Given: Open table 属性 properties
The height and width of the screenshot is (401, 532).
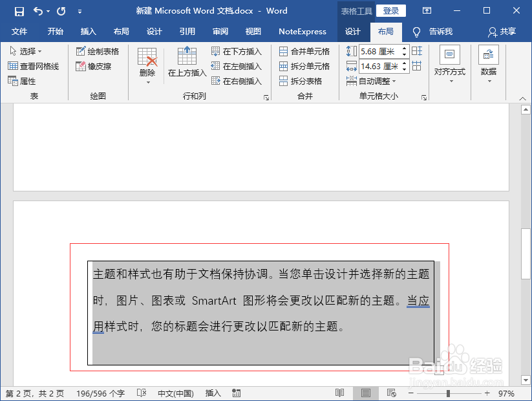Looking at the screenshot, I should tap(22, 81).
